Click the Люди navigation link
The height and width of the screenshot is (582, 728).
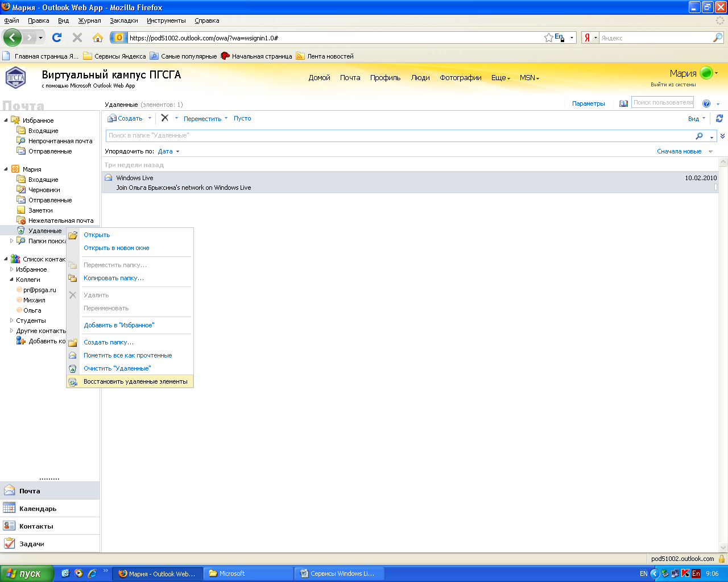420,78
